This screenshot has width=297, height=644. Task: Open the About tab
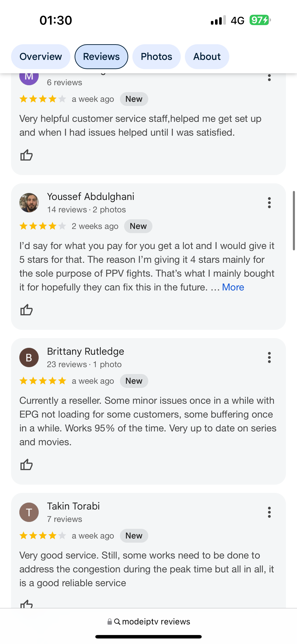point(207,57)
